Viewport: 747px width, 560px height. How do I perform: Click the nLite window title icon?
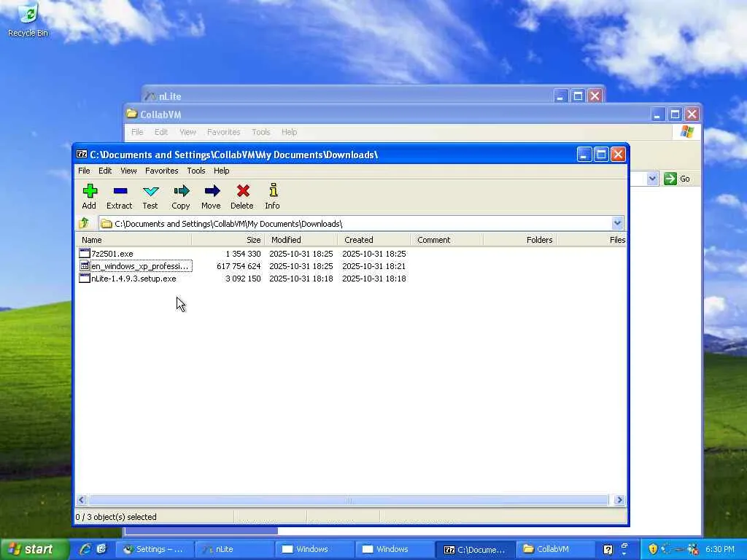(150, 96)
